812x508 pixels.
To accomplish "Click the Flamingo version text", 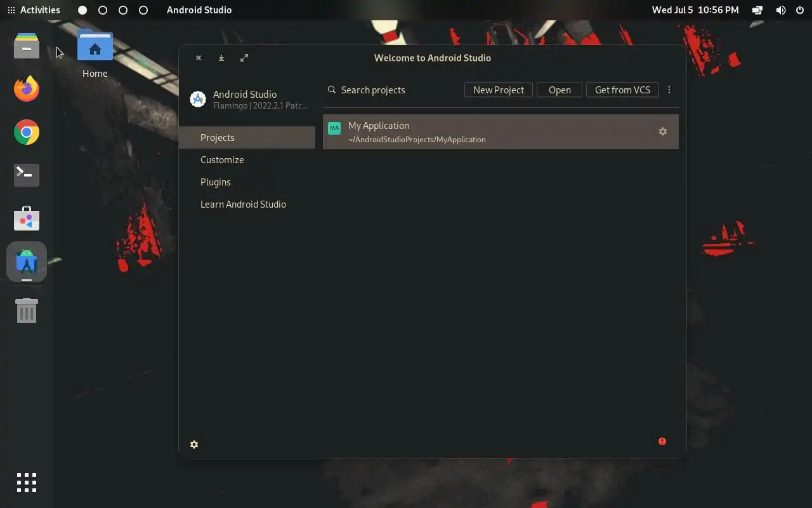I will point(261,105).
